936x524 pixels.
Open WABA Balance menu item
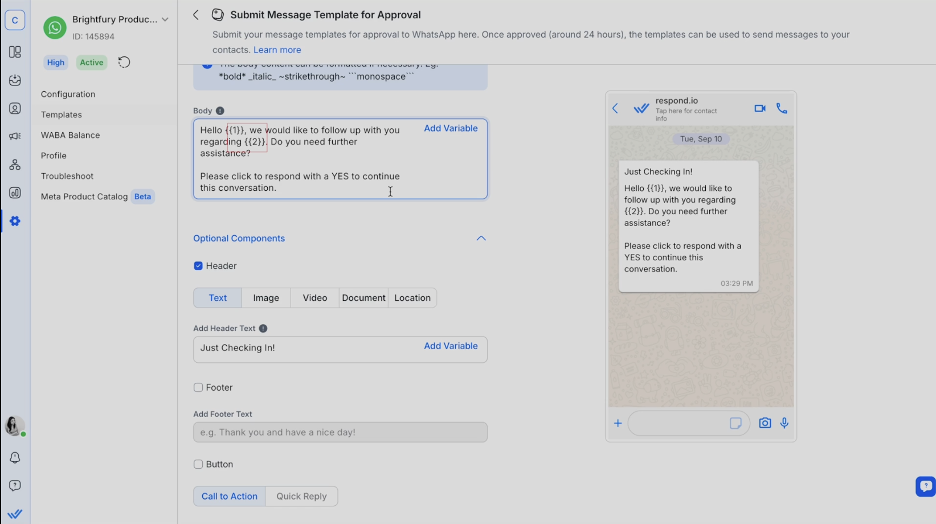70,135
